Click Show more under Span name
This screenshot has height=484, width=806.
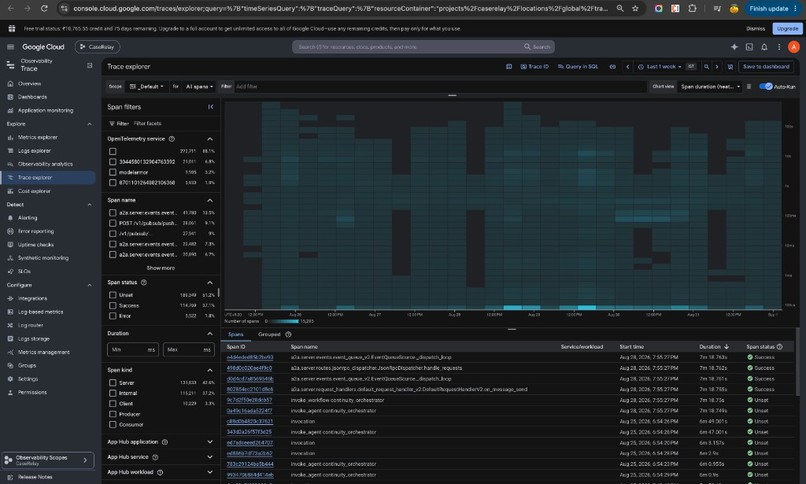click(x=161, y=268)
